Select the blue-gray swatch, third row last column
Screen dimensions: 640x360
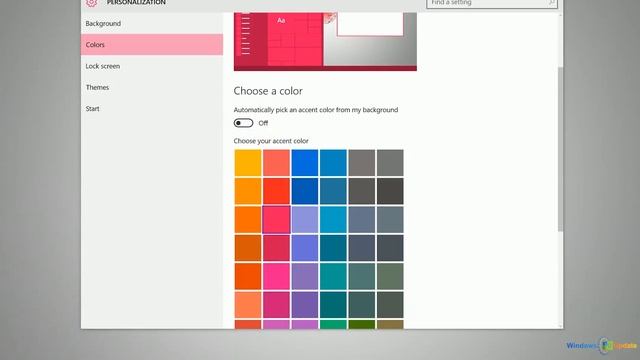[390, 220]
